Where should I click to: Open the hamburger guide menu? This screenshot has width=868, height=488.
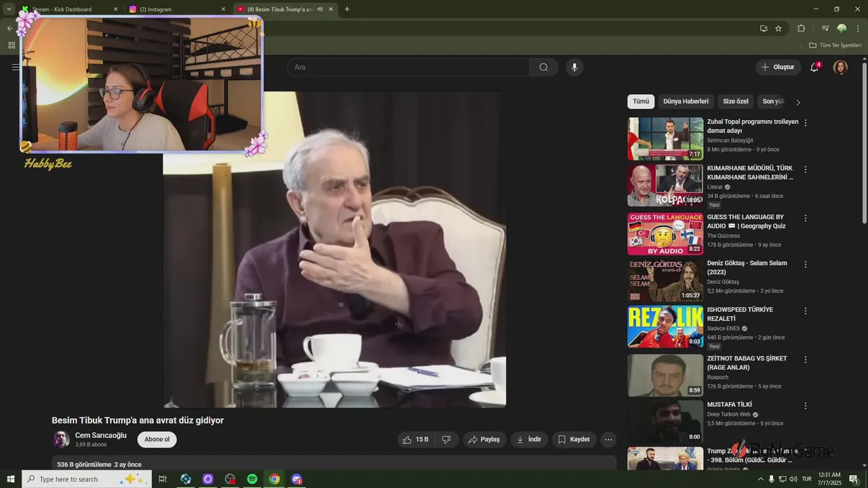[x=16, y=67]
